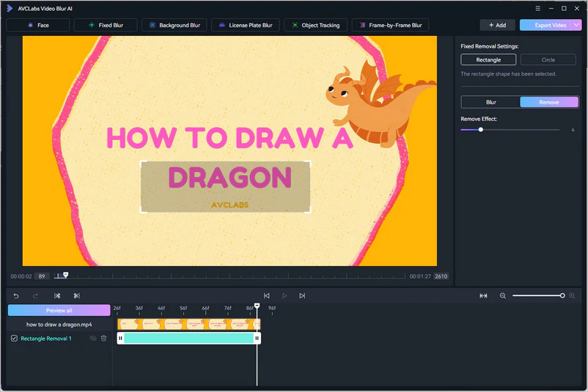Expand the Export Video dropdown arrow
Viewport: 588px width, 392px height.
pos(577,25)
